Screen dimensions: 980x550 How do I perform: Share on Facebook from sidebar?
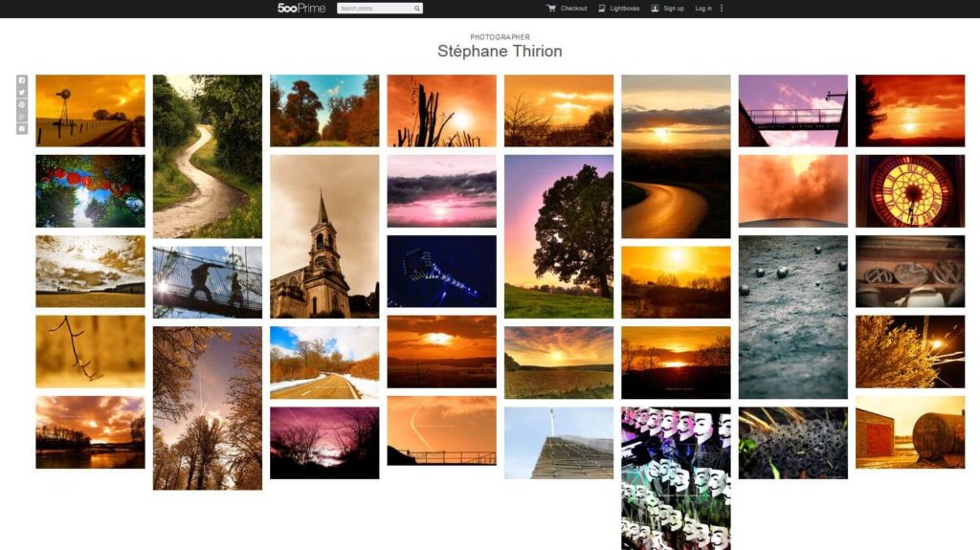22,80
